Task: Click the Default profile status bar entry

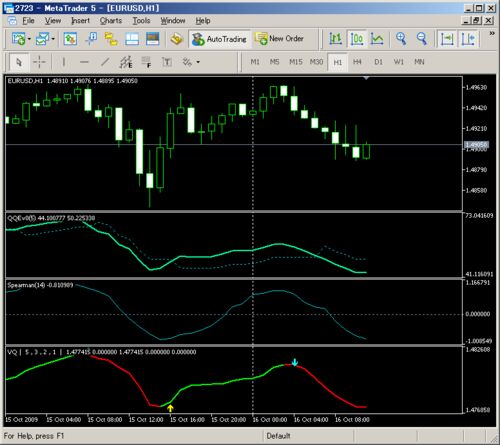Action: pyautogui.click(x=278, y=436)
